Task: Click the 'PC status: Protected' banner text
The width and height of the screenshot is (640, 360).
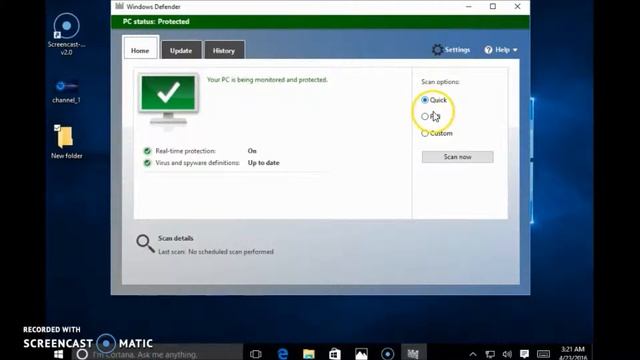Action: [x=156, y=22]
